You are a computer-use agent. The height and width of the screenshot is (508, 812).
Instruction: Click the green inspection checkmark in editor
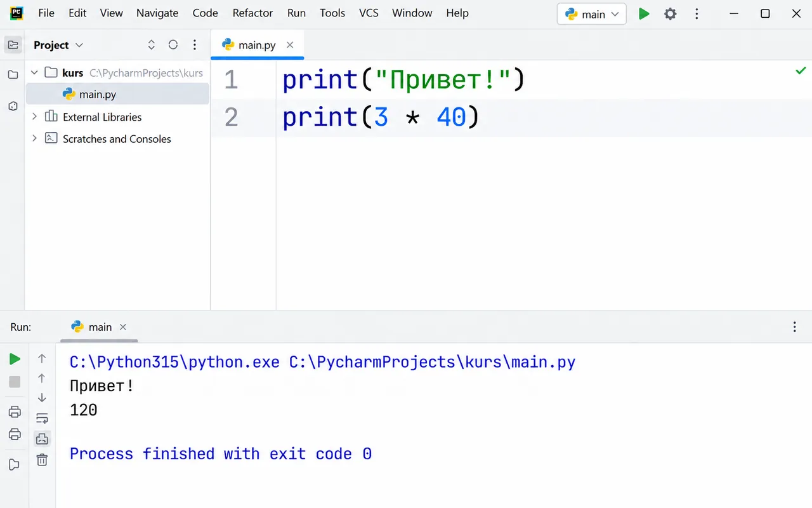coord(801,71)
